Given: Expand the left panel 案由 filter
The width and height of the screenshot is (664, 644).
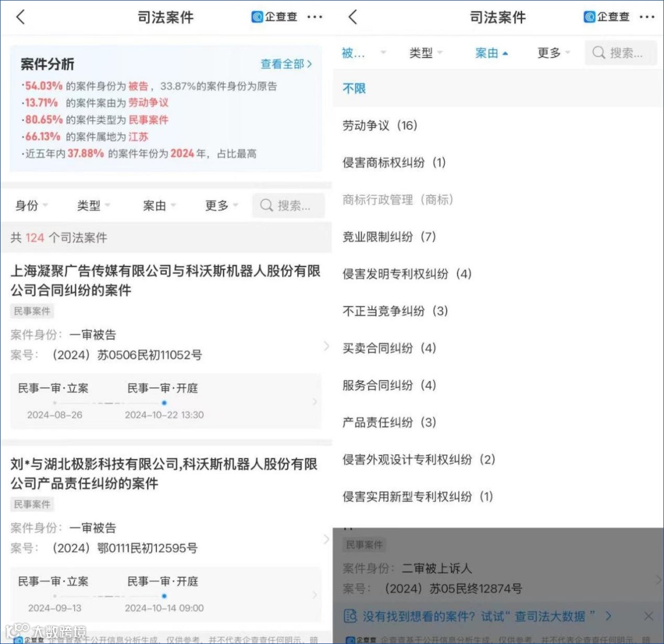Looking at the screenshot, I should click(159, 205).
